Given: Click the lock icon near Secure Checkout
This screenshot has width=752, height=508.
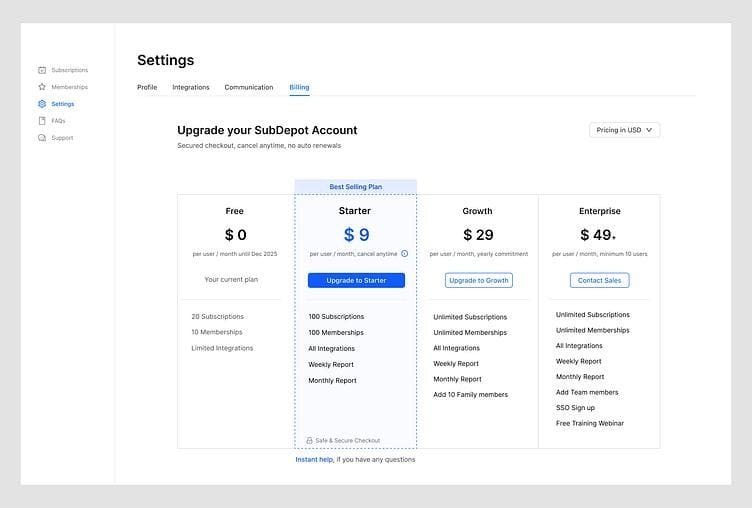Looking at the screenshot, I should [309, 440].
